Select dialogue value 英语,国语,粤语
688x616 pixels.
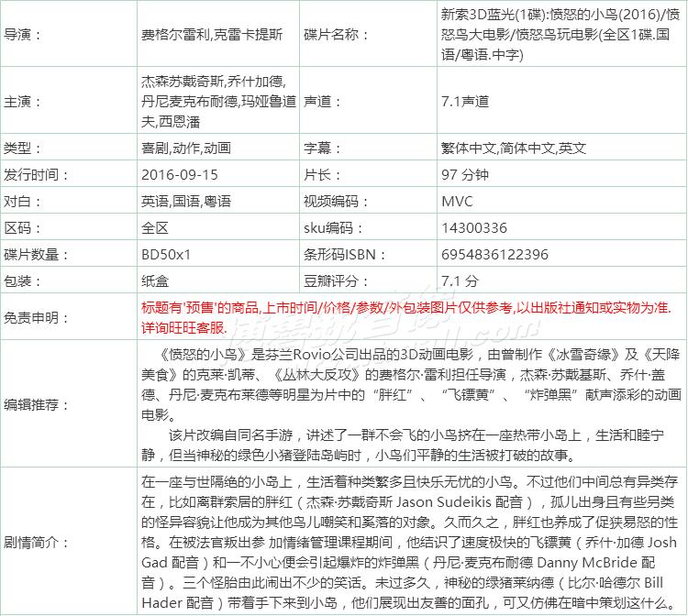[186, 202]
